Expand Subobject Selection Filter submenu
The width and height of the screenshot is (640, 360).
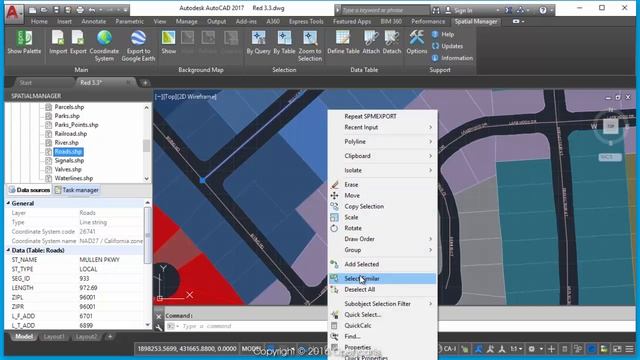coord(382,304)
